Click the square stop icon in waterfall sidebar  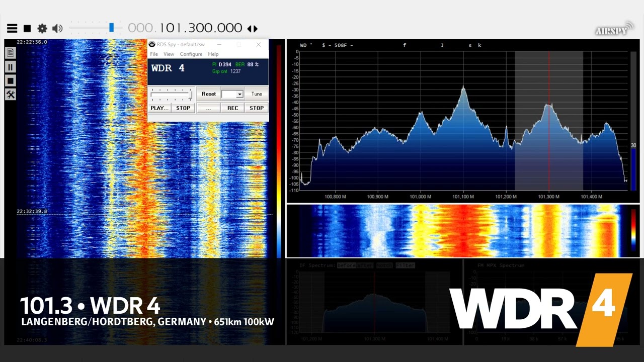[10, 80]
